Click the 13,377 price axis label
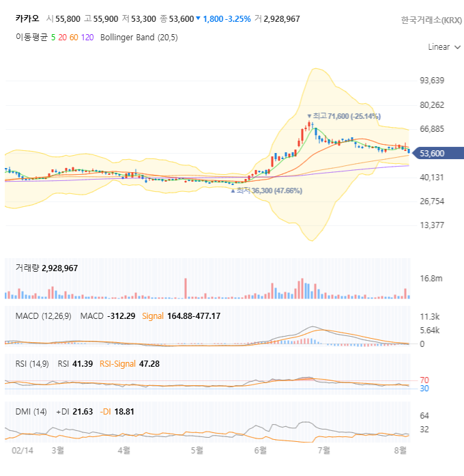This screenshot has width=464, height=476. click(432, 225)
